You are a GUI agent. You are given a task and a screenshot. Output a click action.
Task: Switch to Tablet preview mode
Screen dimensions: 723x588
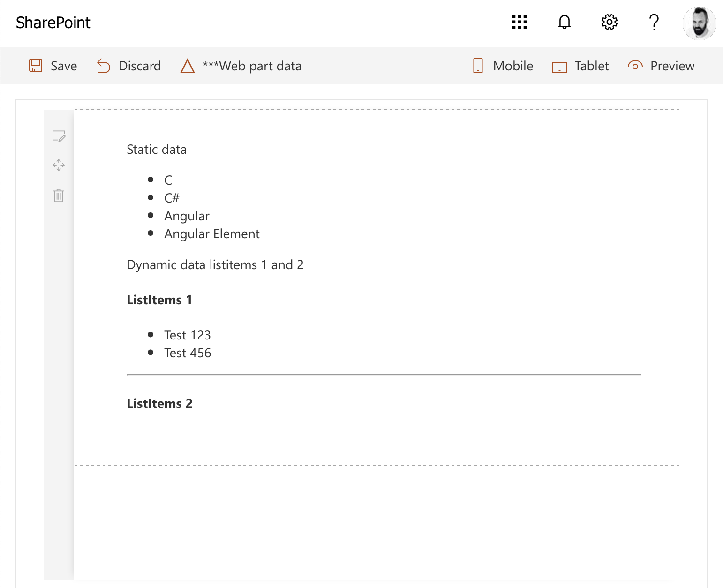(x=580, y=66)
